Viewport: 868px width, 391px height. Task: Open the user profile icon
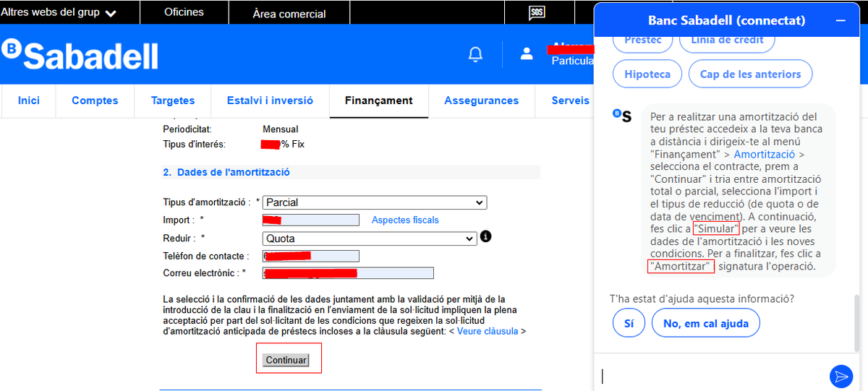tap(527, 53)
